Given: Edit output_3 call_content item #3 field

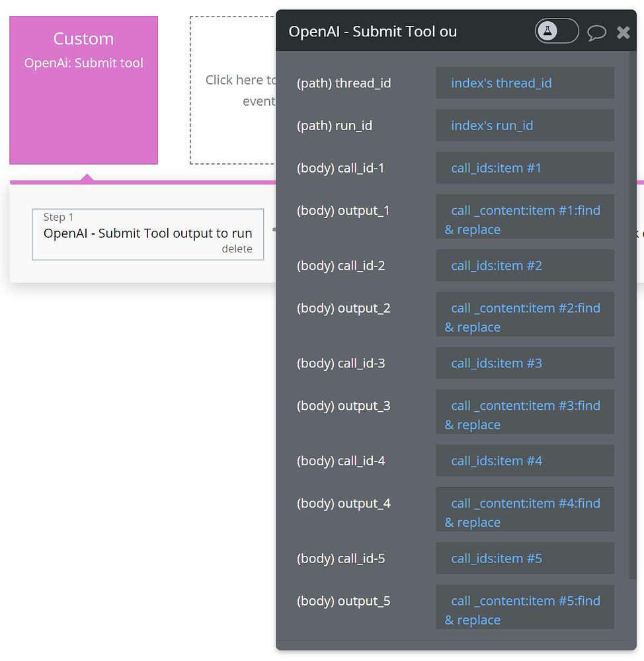Looking at the screenshot, I should pyautogui.click(x=524, y=412).
